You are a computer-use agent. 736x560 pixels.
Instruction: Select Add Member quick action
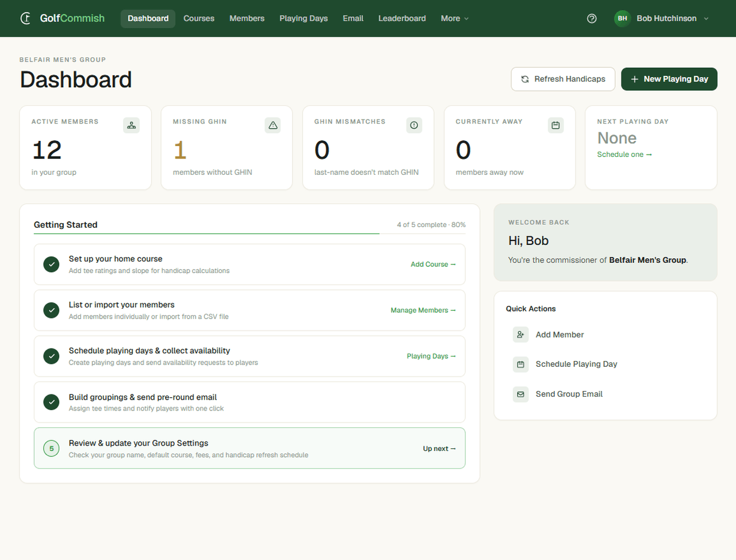pyautogui.click(x=605, y=335)
